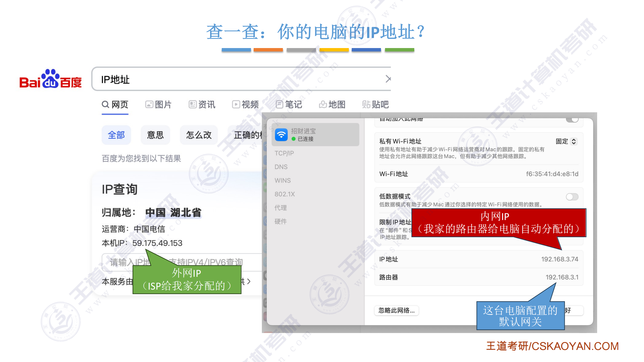This screenshot has height=362, width=644.
Task: Expand the 本服务由 provider chevron arrow
Action: 249,282
